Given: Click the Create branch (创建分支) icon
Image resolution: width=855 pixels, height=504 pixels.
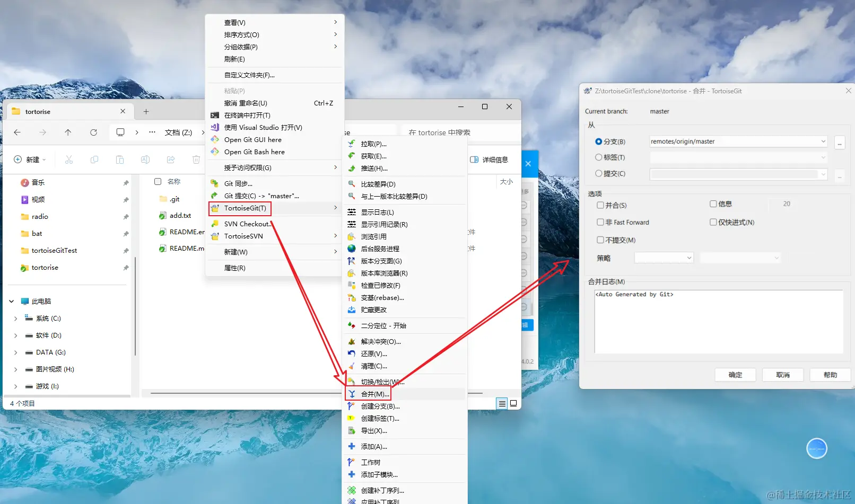Looking at the screenshot, I should pos(351,406).
